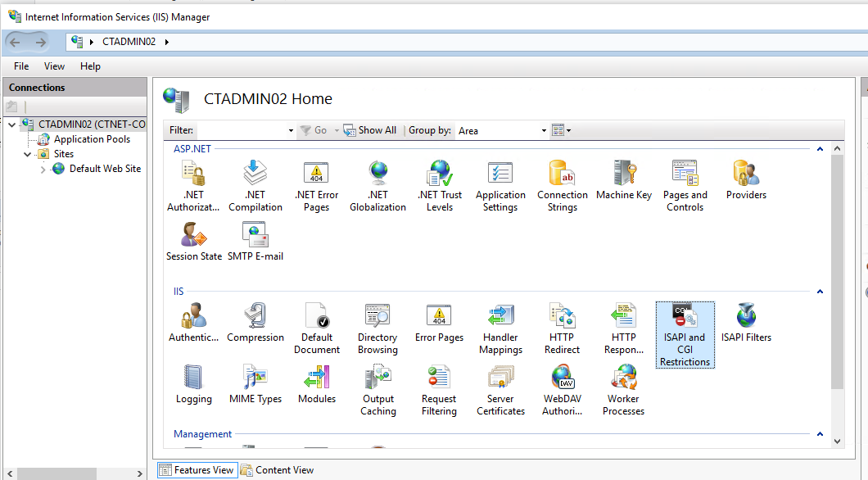The width and height of the screenshot is (868, 480).
Task: Open the View menu
Action: click(54, 66)
